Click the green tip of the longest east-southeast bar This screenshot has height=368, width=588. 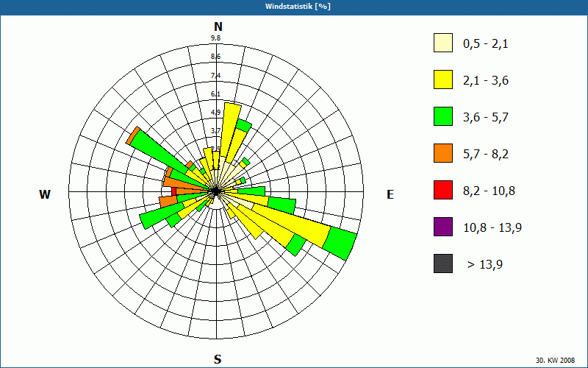340,244
